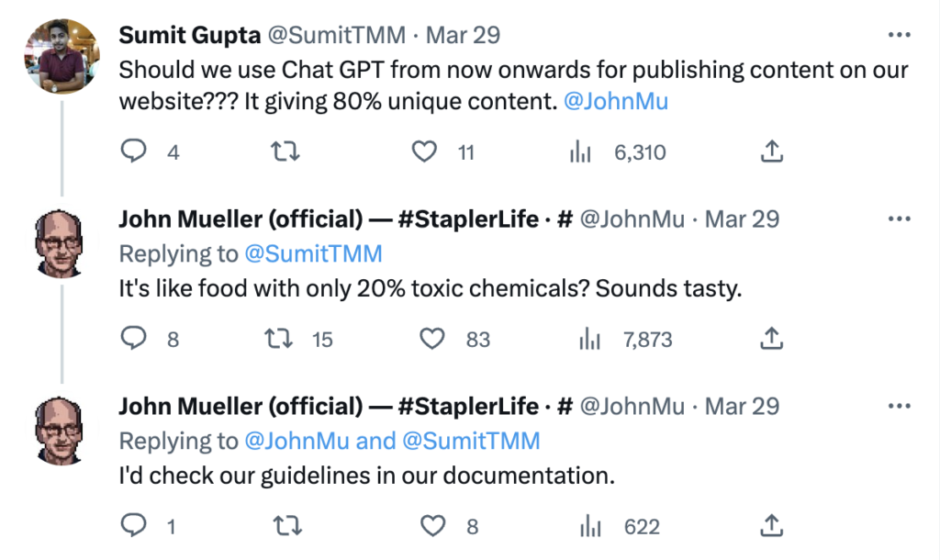
Task: Like the guidelines documentation tweet
Action: (432, 526)
